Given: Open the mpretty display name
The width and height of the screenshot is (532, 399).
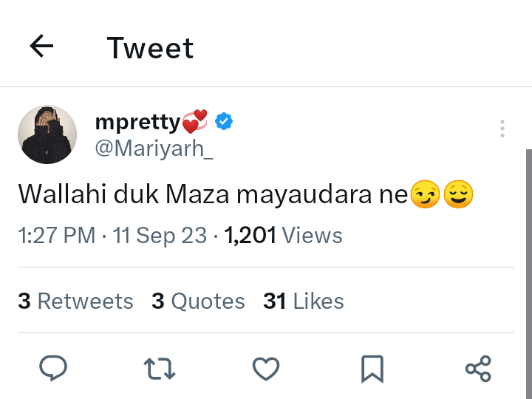Looking at the screenshot, I should point(137,121).
